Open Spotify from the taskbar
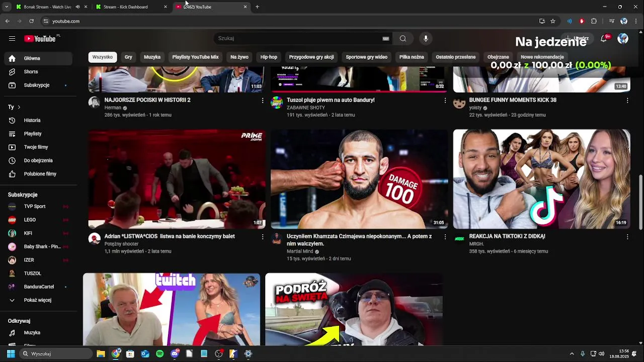Screen dimensions: 644x362 [159, 354]
